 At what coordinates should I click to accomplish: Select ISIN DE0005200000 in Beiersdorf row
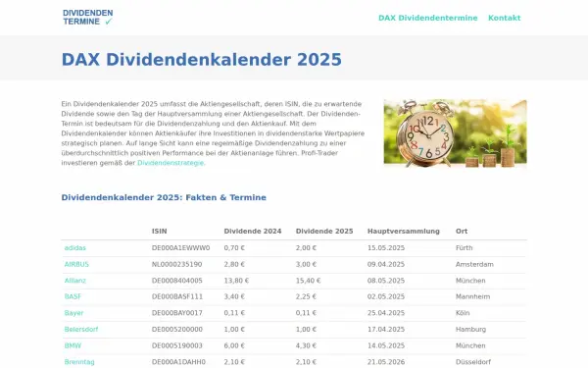click(x=177, y=330)
